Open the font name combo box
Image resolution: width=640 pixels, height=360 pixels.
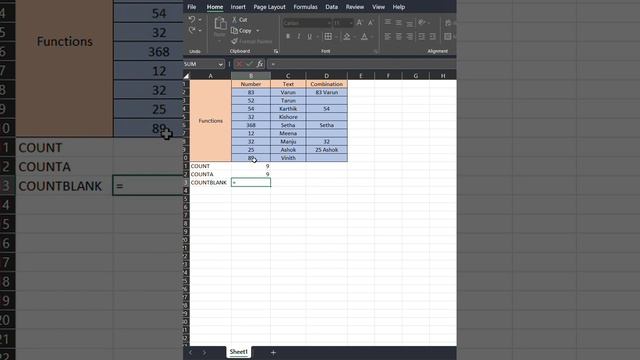pos(306,23)
